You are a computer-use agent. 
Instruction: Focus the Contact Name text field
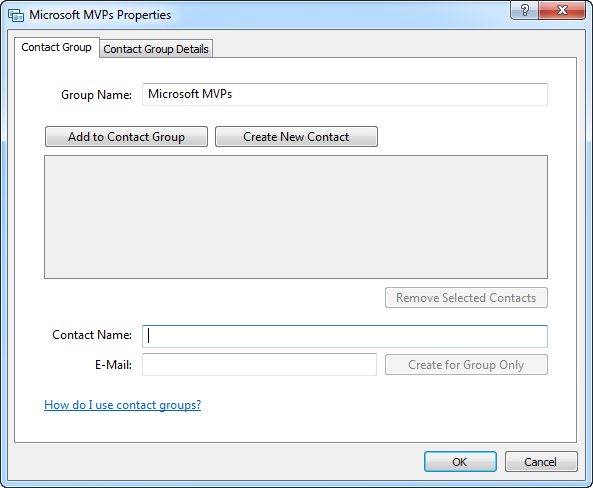point(345,336)
